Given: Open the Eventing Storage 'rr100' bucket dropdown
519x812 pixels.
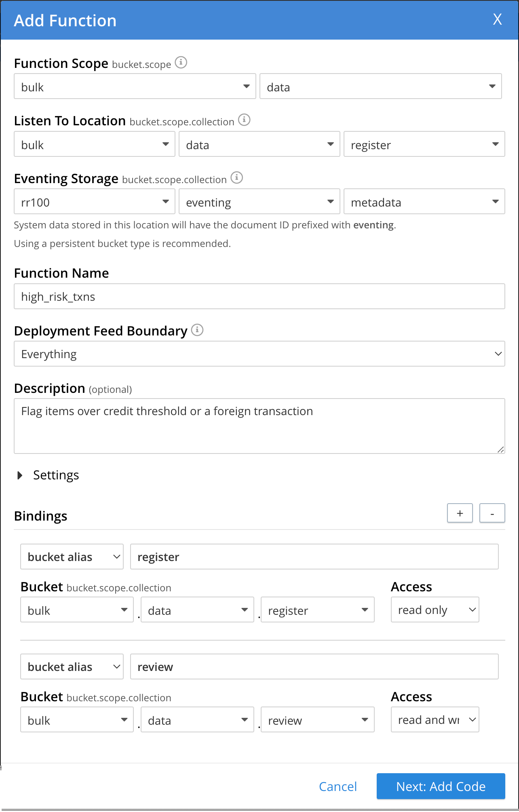Looking at the screenshot, I should tap(94, 202).
